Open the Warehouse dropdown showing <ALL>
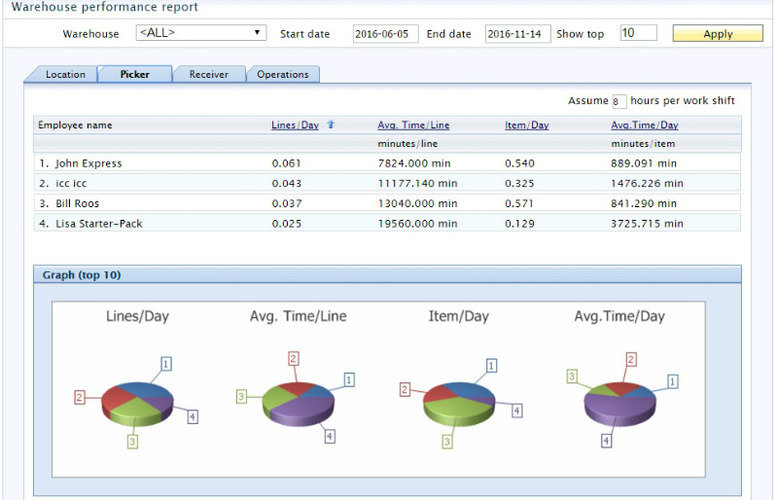 click(x=201, y=33)
